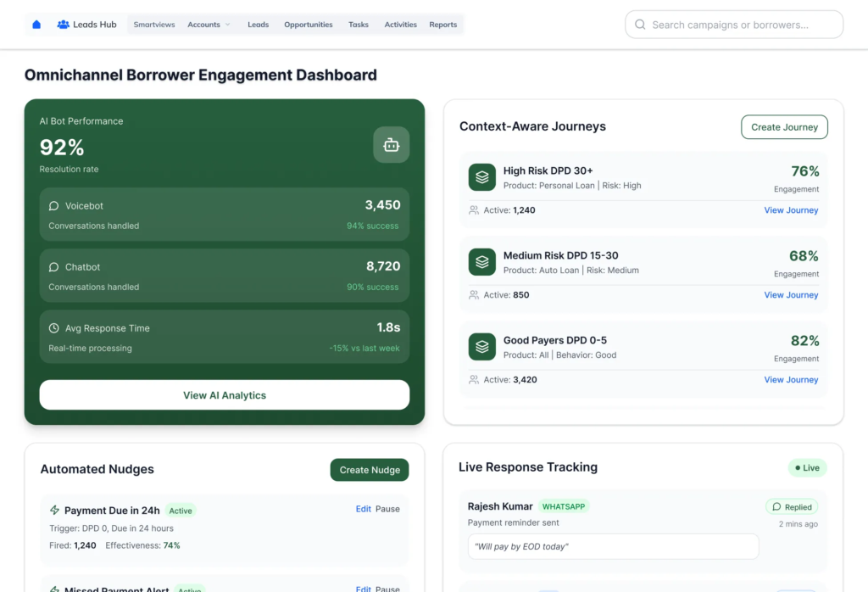Click the 90% success text

point(373,287)
